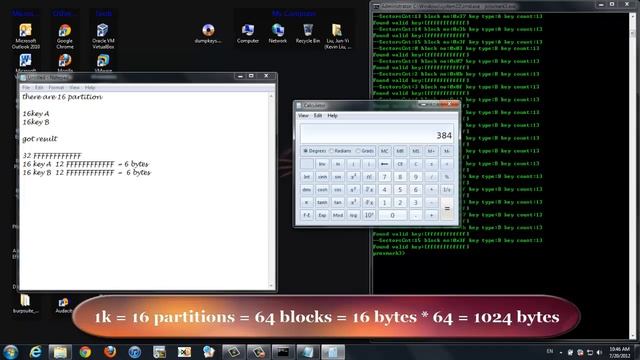Click the Calculator 1/x reciprocal button

point(447,189)
